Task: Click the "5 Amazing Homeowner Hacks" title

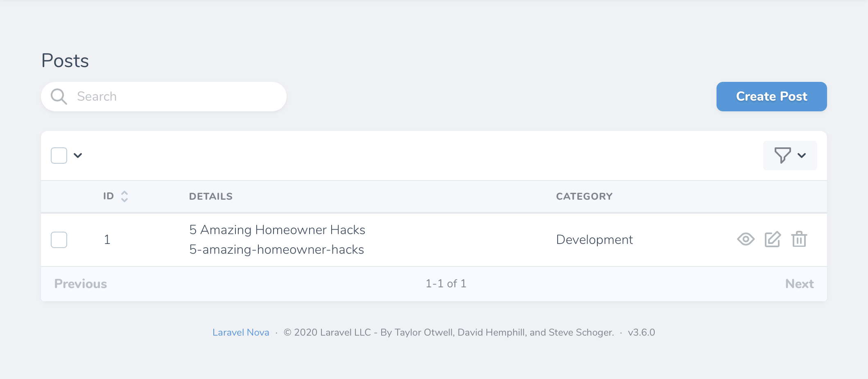Action: pos(277,230)
